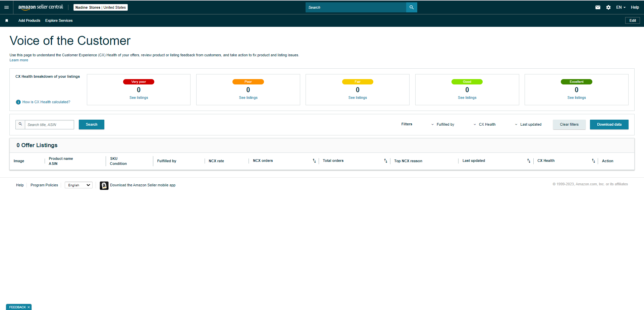Viewport: 644px width, 310px height.
Task: Click the orange Poor badge
Action: 248,82
